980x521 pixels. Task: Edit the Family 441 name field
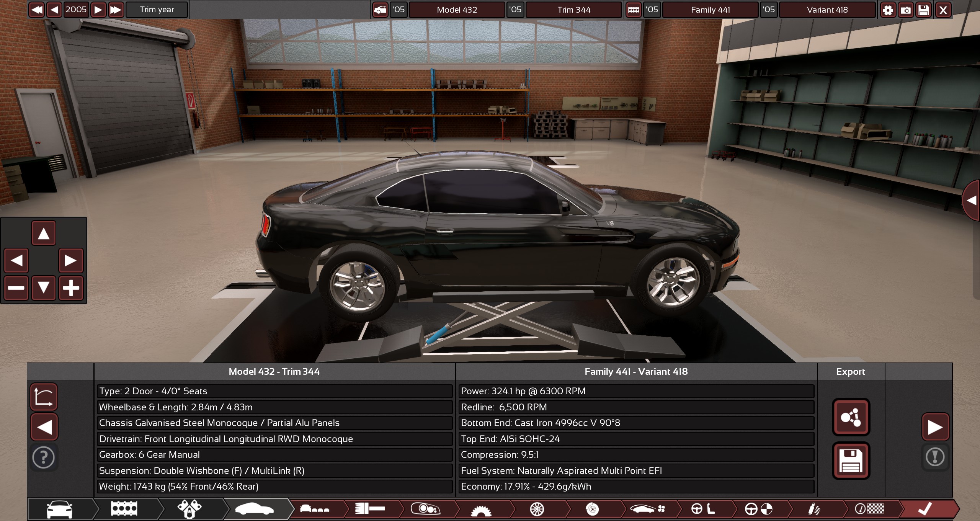pos(710,10)
